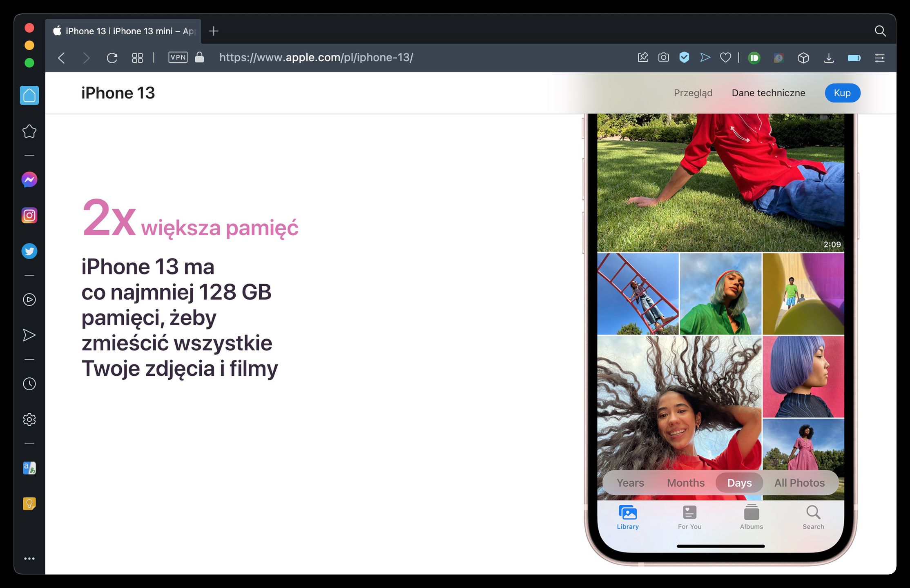This screenshot has width=910, height=588.
Task: Click the purple-haired profile photo thumbnail
Action: click(x=803, y=376)
